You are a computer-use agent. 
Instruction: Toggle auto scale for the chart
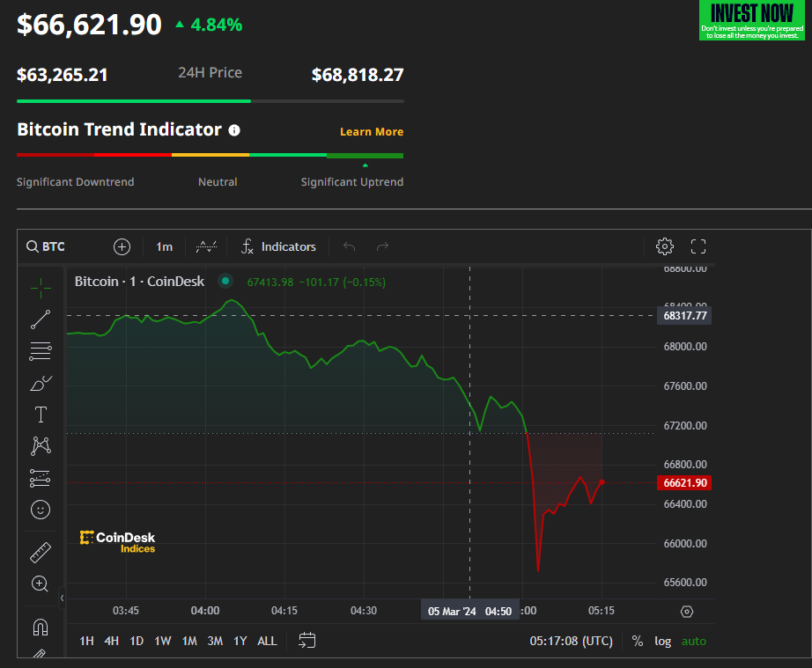(694, 641)
